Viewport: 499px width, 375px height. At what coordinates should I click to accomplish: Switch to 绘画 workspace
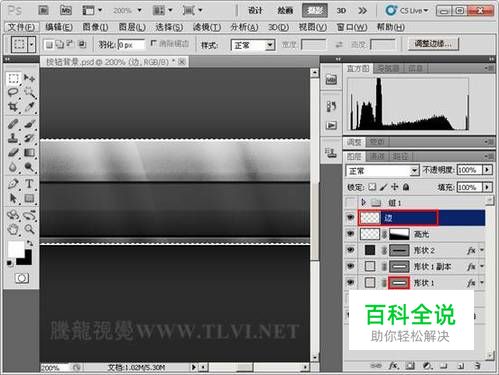[285, 11]
